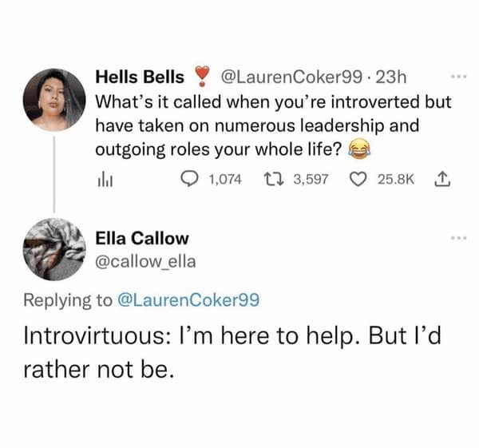
Task: Click the original tweet question text
Action: (271, 125)
